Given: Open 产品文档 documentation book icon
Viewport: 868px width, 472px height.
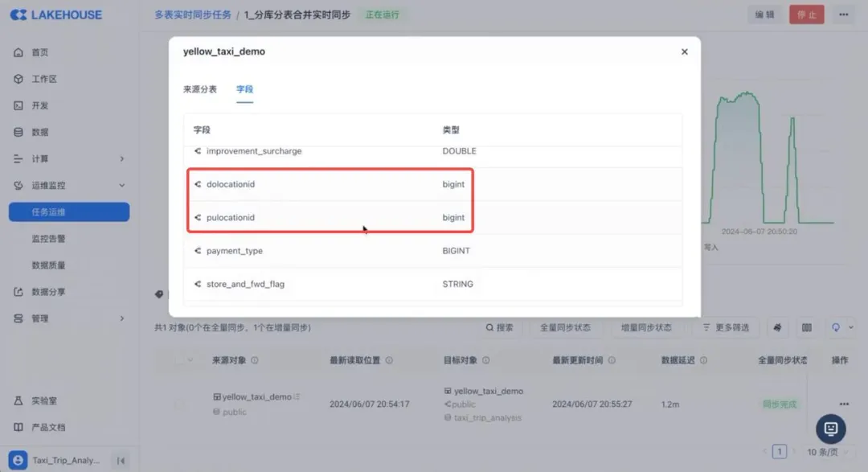Looking at the screenshot, I should coord(18,427).
